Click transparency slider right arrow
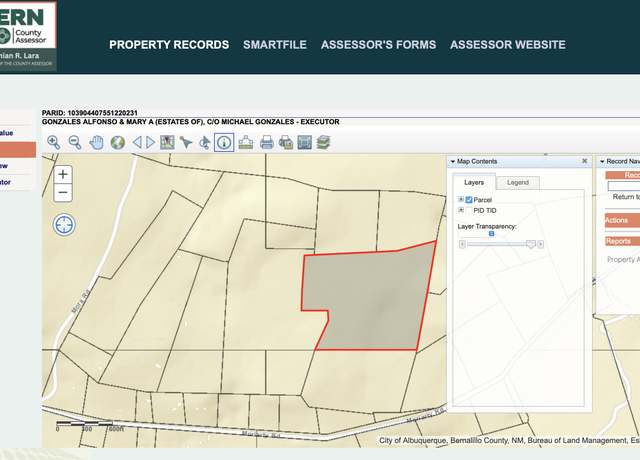This screenshot has width=640, height=460. [540, 244]
